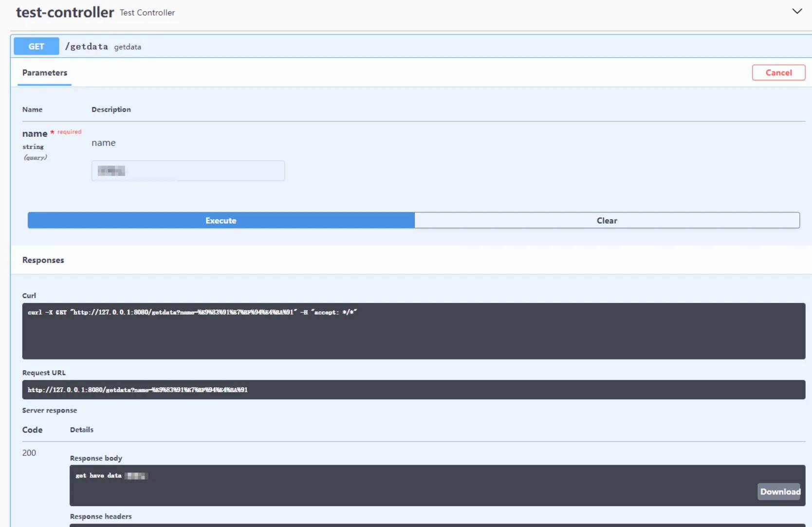This screenshot has width=812, height=527.
Task: Click the Description column header
Action: tap(111, 110)
